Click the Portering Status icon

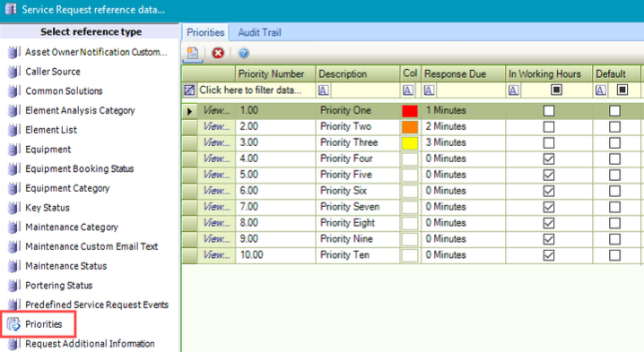tap(13, 285)
